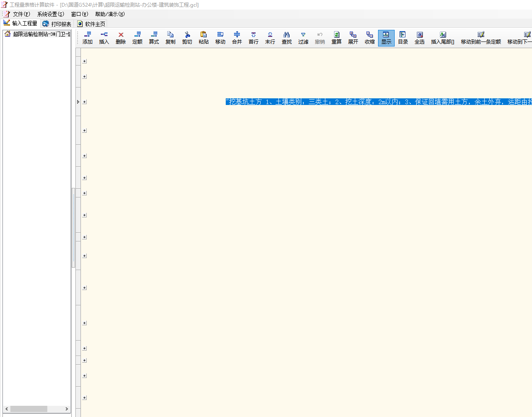Click the 收缩 (collapse all) icon
This screenshot has height=417, width=532.
[370, 38]
